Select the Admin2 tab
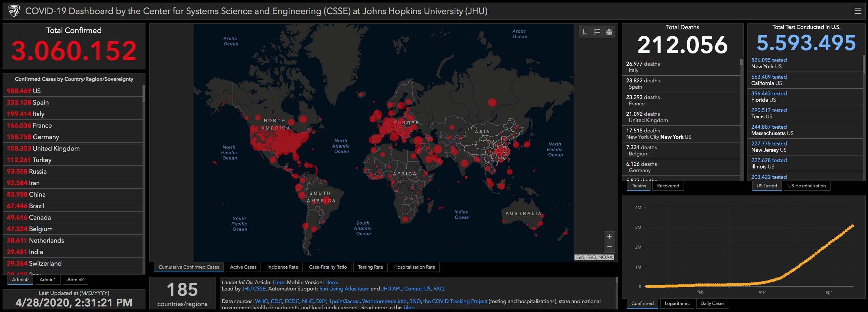Image resolution: width=868 pixels, height=312 pixels. coord(76,280)
